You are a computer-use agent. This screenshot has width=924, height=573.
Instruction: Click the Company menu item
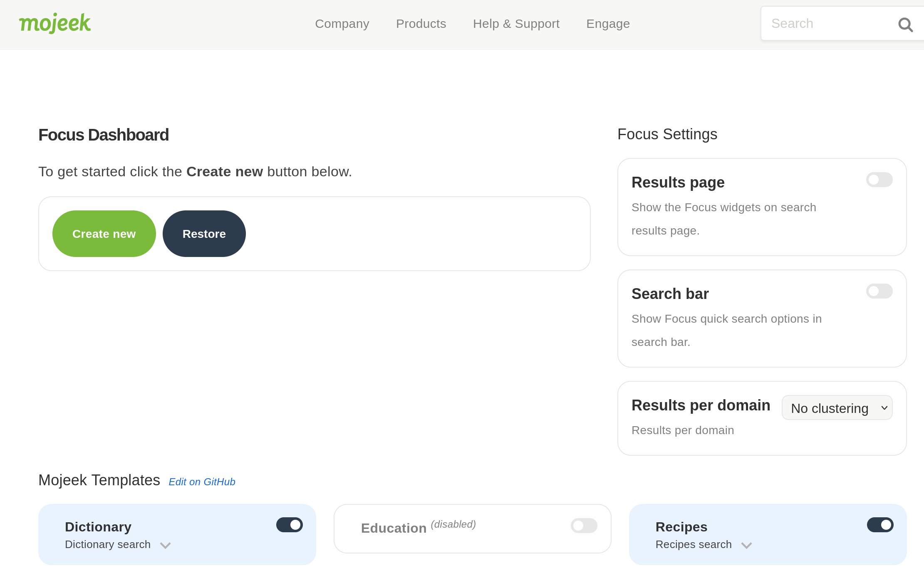[342, 23]
